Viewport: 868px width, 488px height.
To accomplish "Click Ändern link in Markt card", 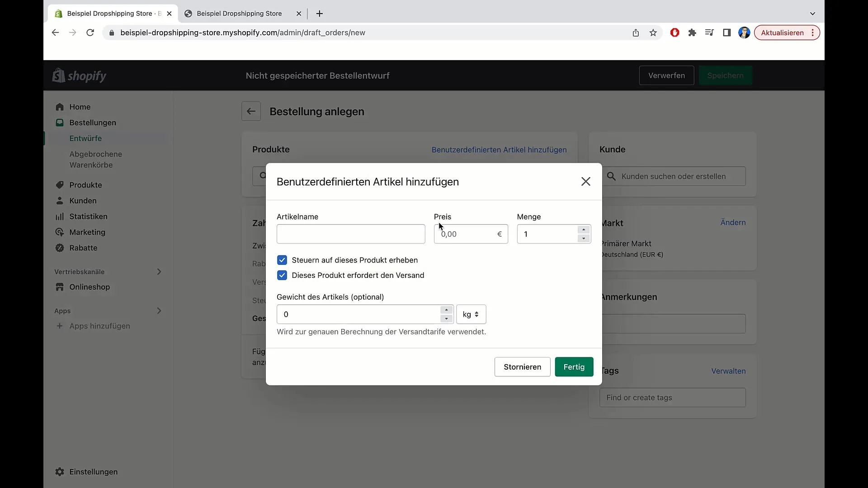I will click(733, 222).
